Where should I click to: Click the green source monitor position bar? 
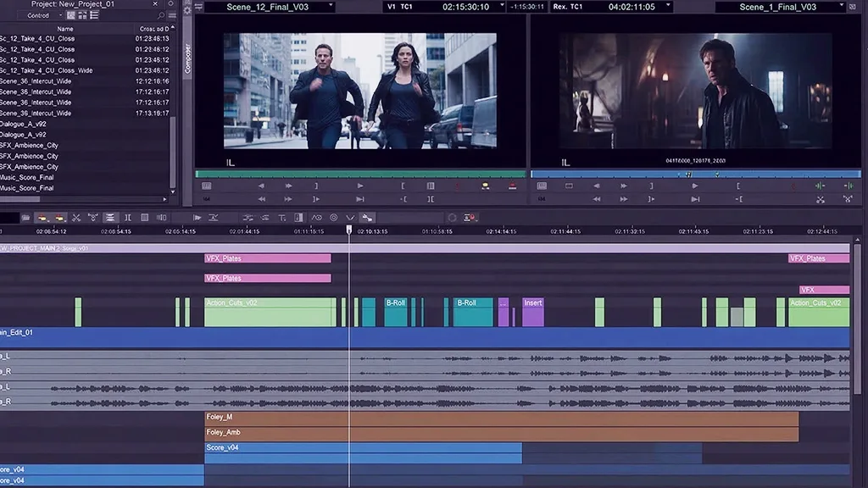[x=360, y=174]
